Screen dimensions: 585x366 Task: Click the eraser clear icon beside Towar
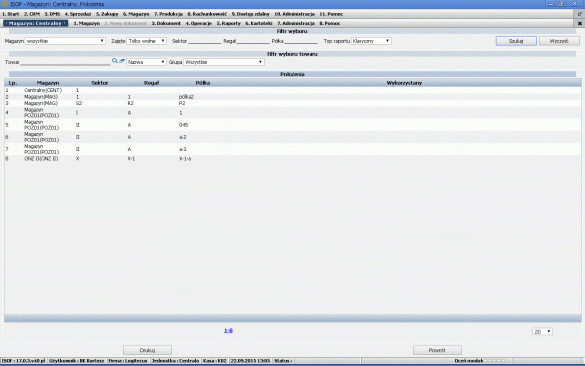[x=122, y=61]
